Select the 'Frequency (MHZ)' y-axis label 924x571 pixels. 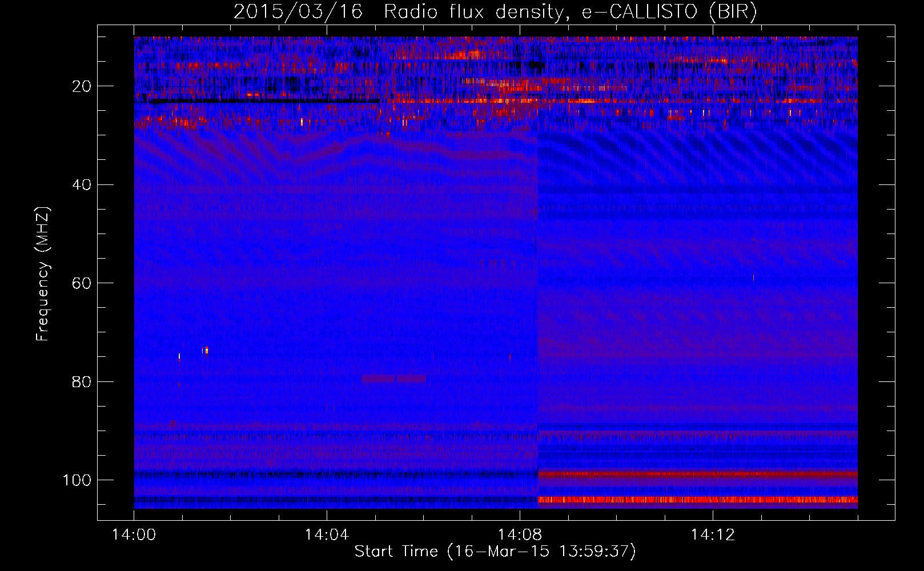coord(43,274)
